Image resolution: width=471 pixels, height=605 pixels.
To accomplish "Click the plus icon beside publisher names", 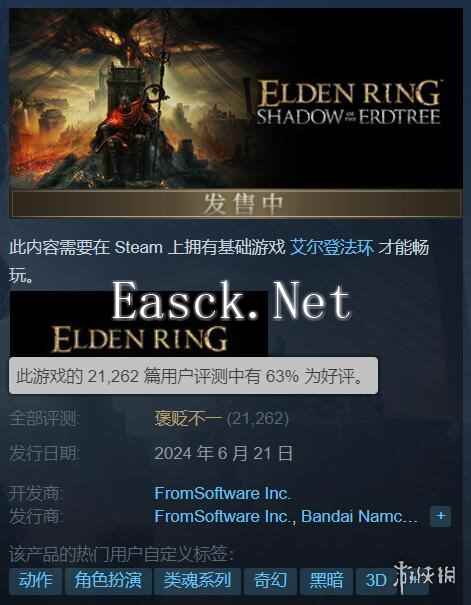I will click(440, 516).
